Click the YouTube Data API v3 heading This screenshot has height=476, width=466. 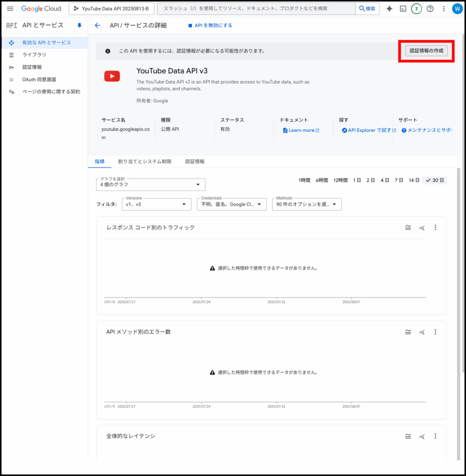click(x=172, y=71)
